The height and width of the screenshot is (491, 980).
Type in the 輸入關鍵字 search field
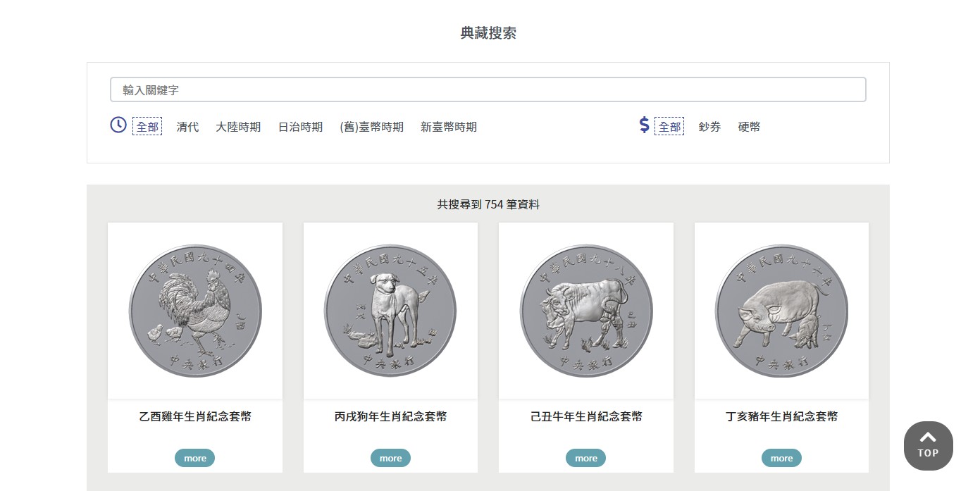[x=488, y=90]
